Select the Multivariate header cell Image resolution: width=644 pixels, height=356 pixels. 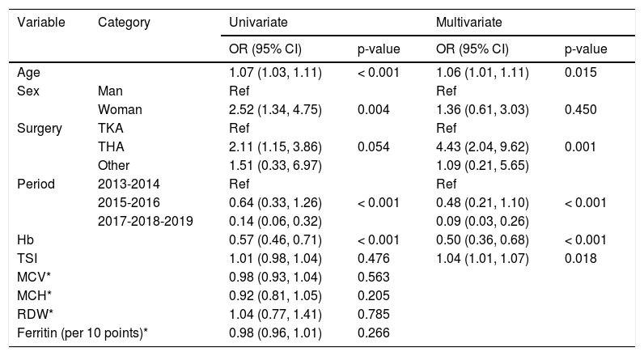468,23
